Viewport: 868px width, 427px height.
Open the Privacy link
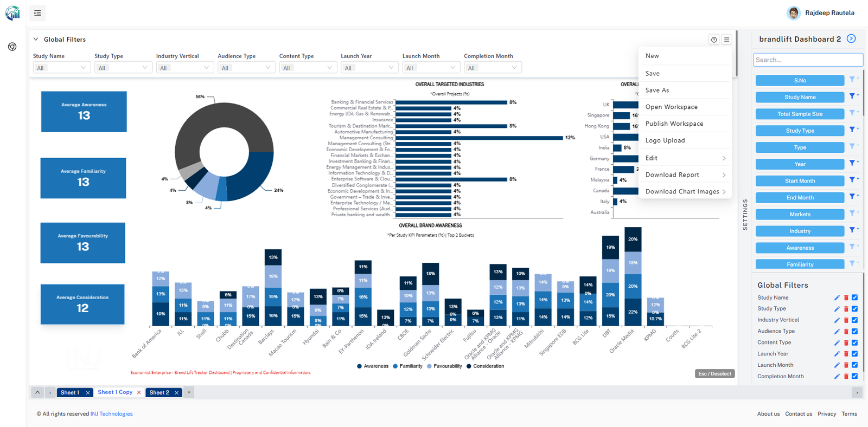(x=827, y=414)
